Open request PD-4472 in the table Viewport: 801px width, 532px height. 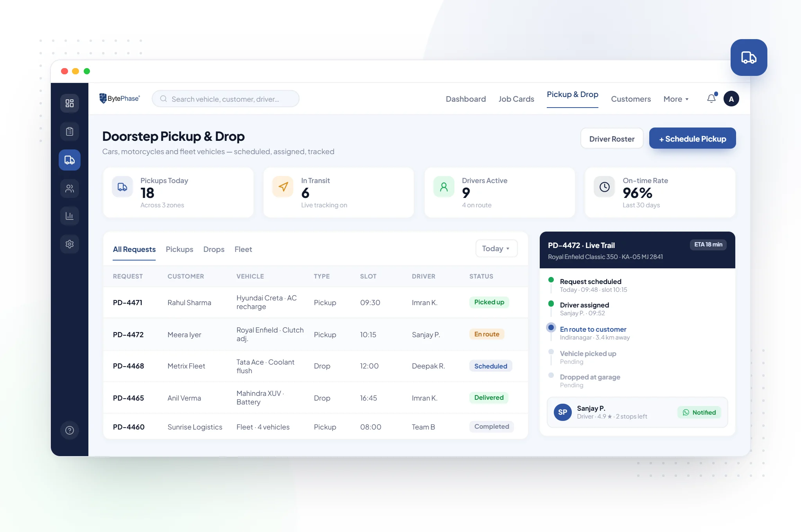click(x=128, y=334)
